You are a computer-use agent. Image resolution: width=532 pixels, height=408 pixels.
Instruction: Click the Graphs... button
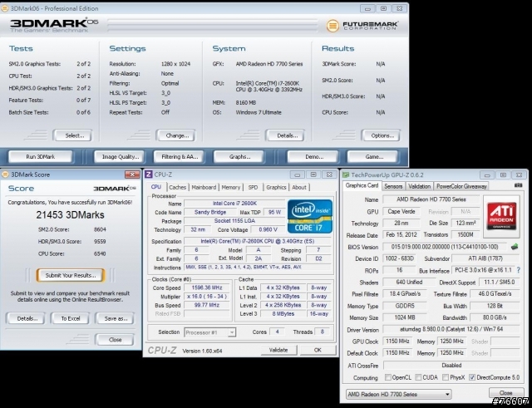click(239, 157)
